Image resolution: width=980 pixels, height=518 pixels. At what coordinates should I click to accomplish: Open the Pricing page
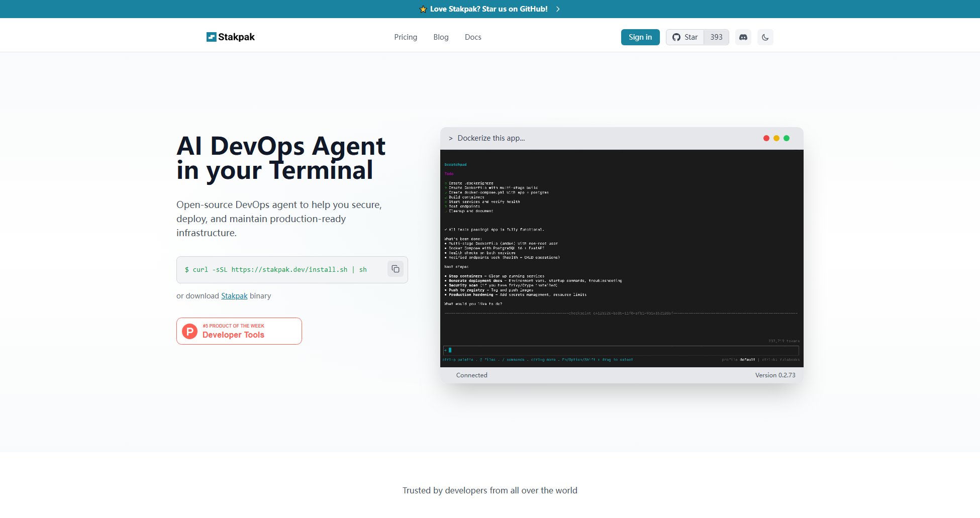[405, 37]
